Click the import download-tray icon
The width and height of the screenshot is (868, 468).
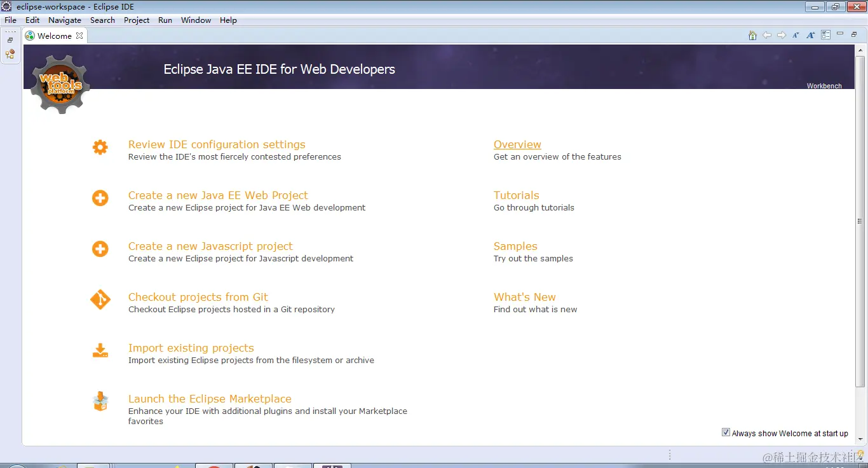click(100, 350)
